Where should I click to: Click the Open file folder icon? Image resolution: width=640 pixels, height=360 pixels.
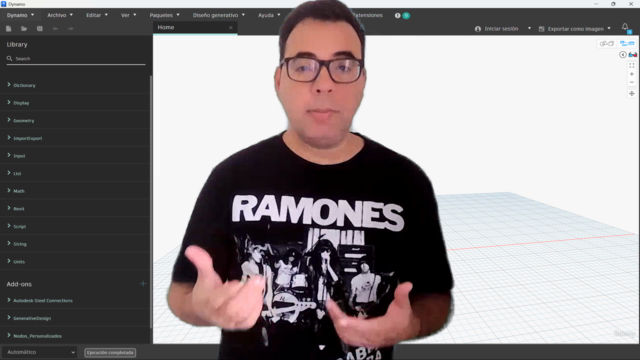point(24,29)
